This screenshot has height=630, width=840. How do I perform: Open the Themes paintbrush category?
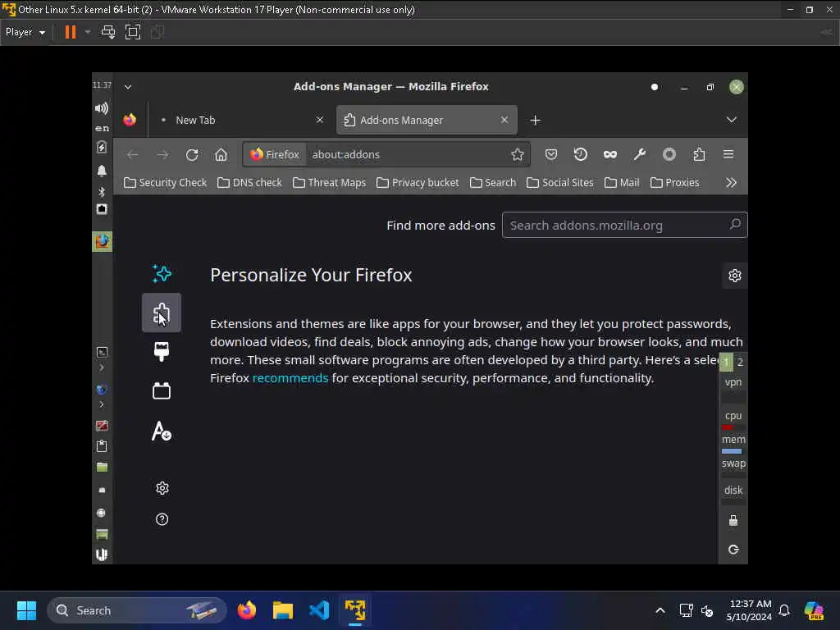162,351
